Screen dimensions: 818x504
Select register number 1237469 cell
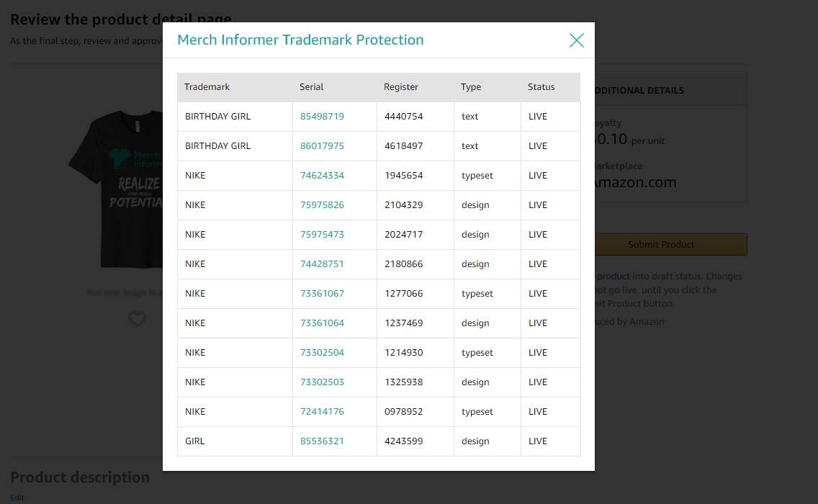[415, 323]
